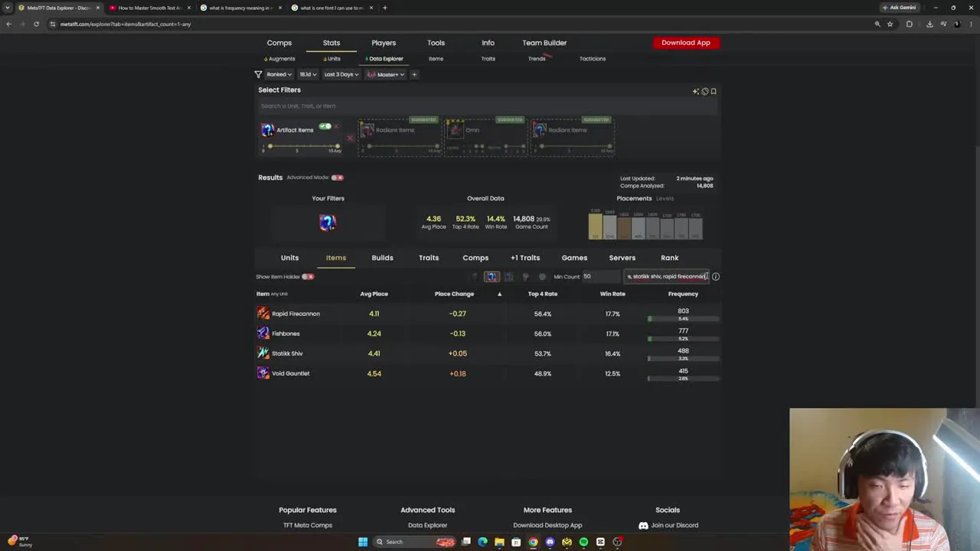This screenshot has height=551, width=980.
Task: Click the sparkle suggest-filters icon
Action: click(696, 92)
